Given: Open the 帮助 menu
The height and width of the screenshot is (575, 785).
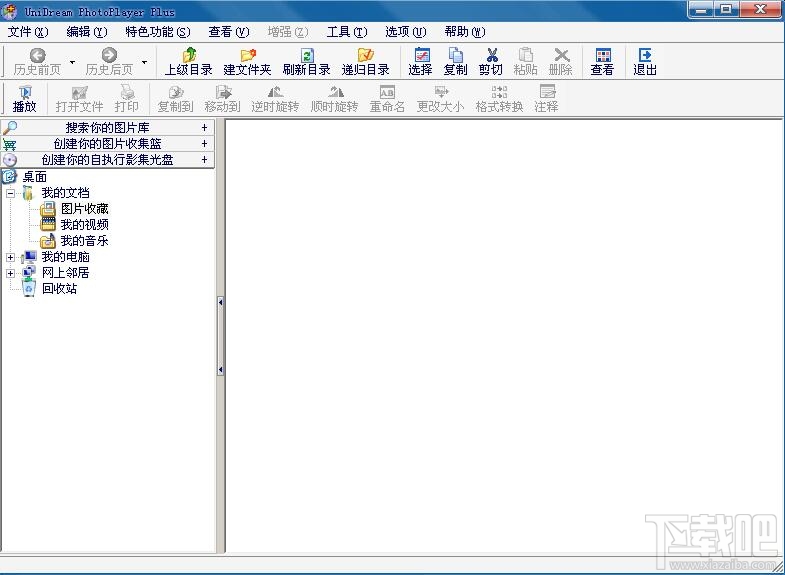Looking at the screenshot, I should point(465,32).
